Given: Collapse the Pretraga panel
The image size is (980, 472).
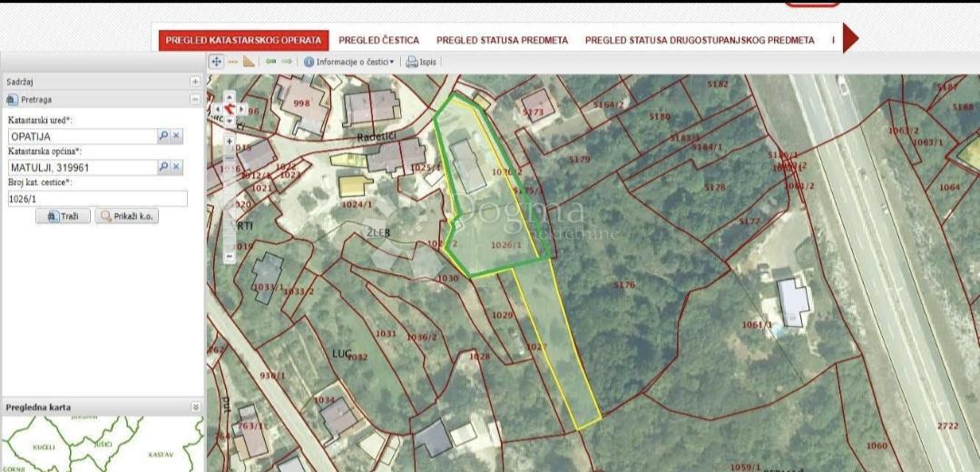Looking at the screenshot, I should 195,99.
